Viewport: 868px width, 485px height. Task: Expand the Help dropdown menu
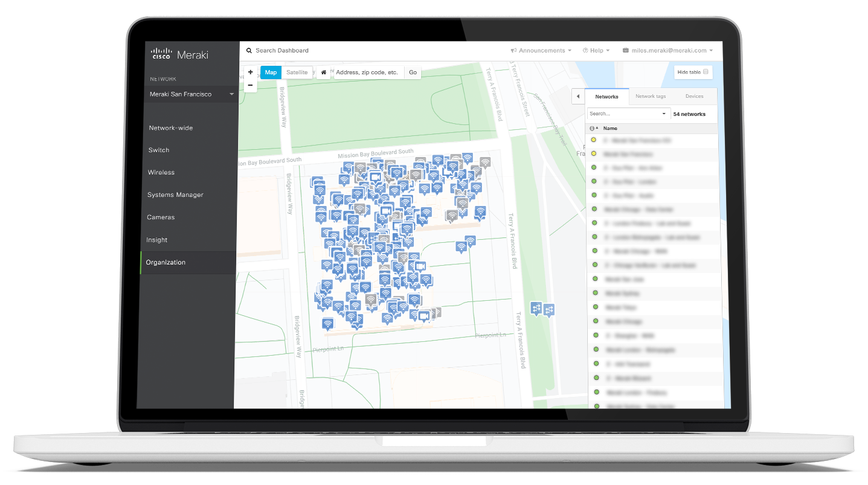coord(596,51)
